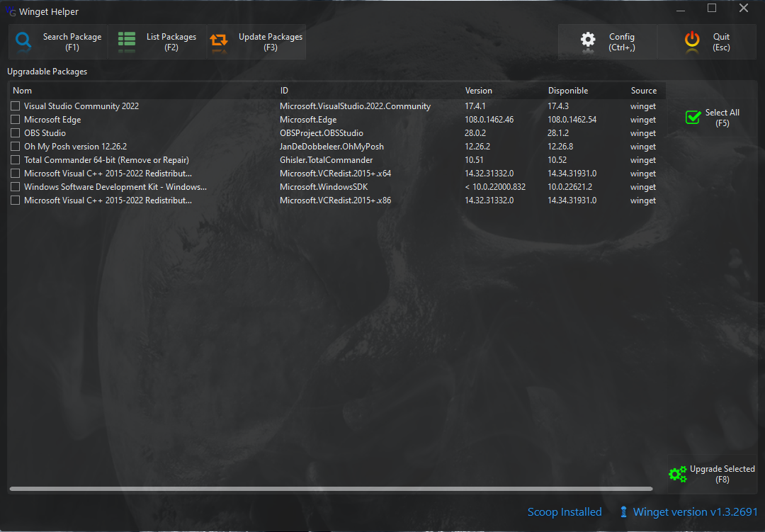This screenshot has height=532, width=765.
Task: Click the Winget version info icon
Action: tap(623, 512)
